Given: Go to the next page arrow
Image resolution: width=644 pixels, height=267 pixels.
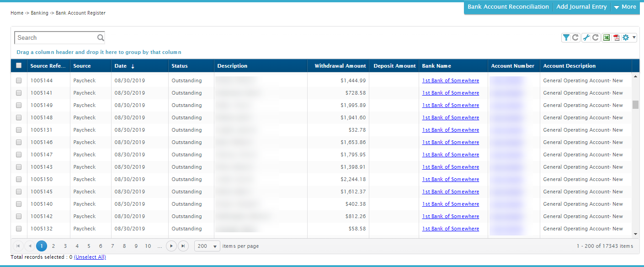Looking at the screenshot, I should tap(171, 246).
